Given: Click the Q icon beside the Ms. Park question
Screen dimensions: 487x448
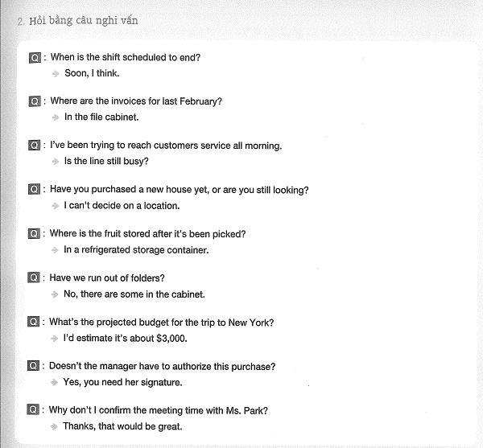Looking at the screenshot, I should coord(33,410).
